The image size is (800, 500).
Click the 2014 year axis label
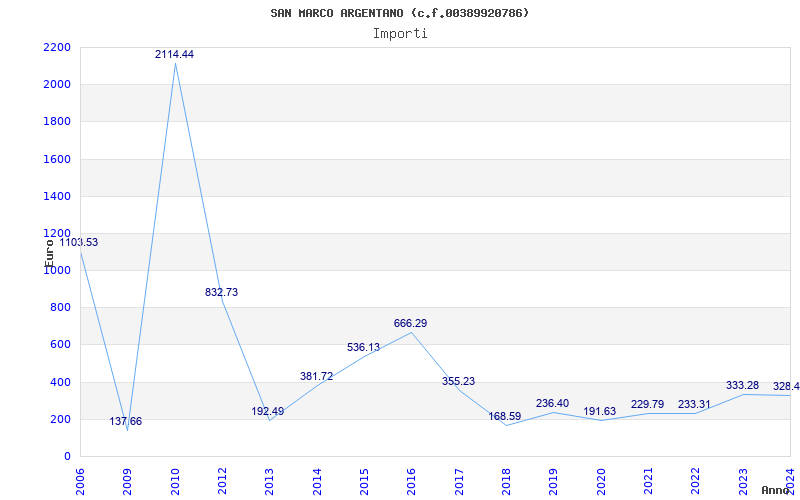(x=317, y=482)
